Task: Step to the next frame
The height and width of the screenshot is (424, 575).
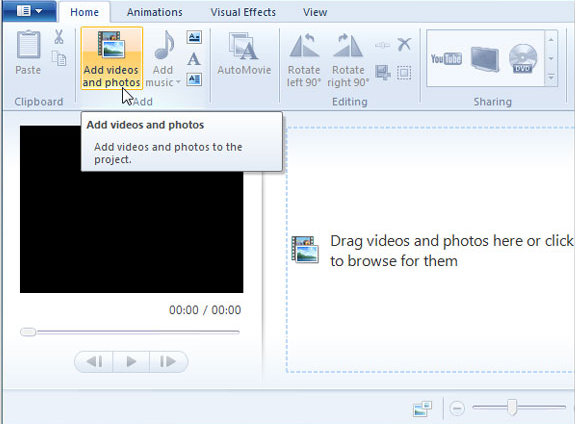Action: coord(168,362)
